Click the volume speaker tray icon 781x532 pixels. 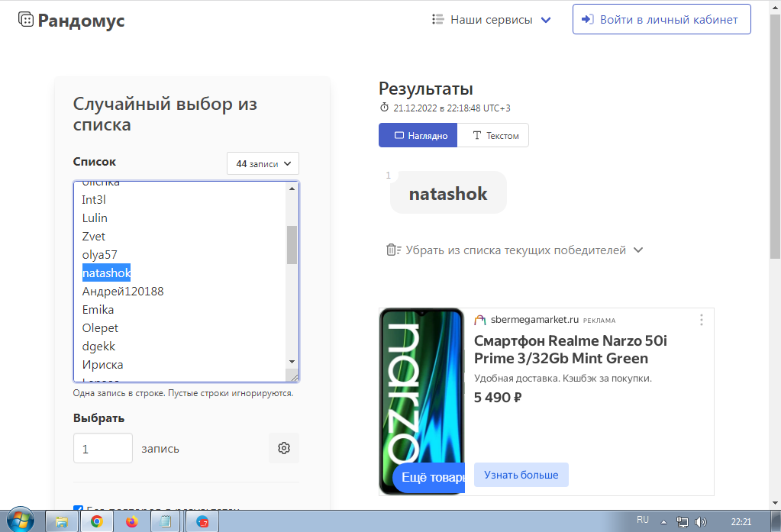coord(701,522)
